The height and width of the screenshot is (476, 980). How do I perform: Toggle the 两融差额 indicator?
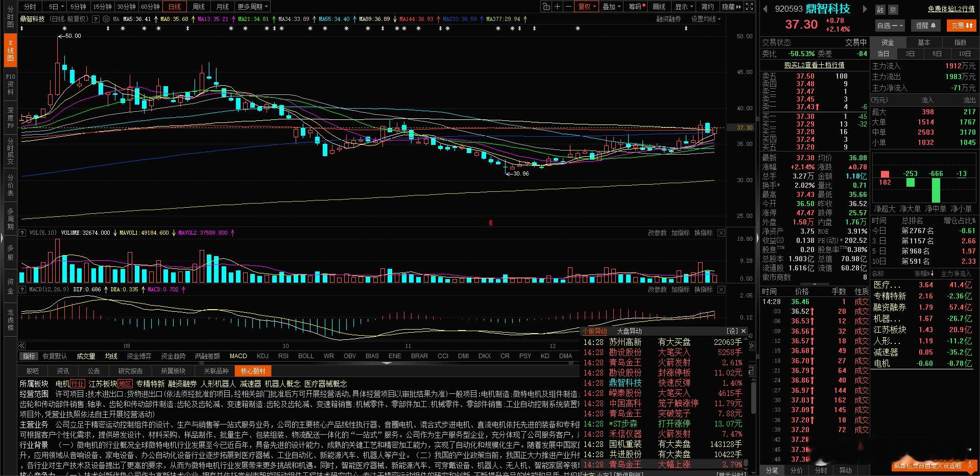tap(207, 356)
